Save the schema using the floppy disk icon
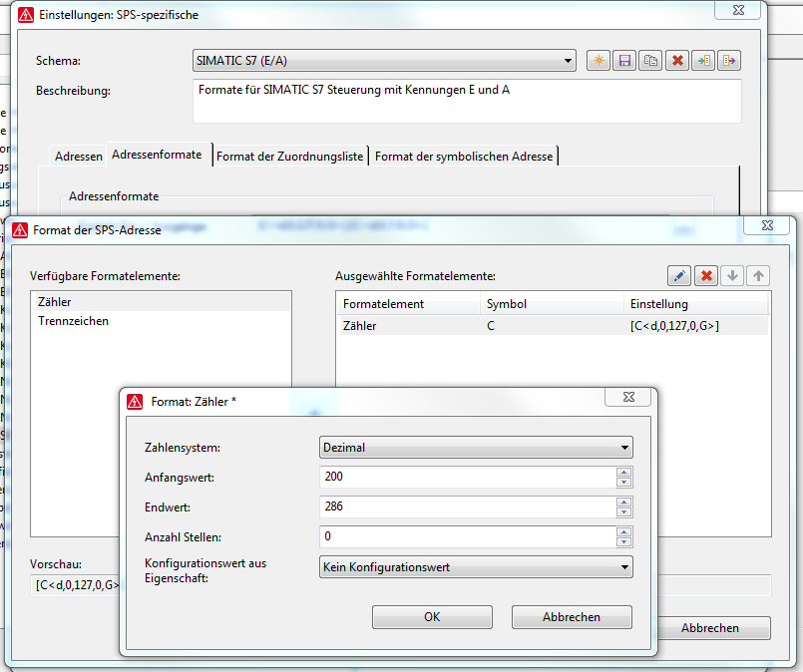Screen dimensions: 803x672 [624, 61]
